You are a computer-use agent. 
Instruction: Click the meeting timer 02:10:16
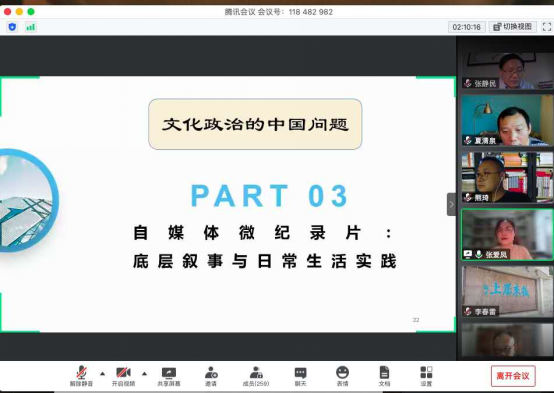[x=466, y=27]
